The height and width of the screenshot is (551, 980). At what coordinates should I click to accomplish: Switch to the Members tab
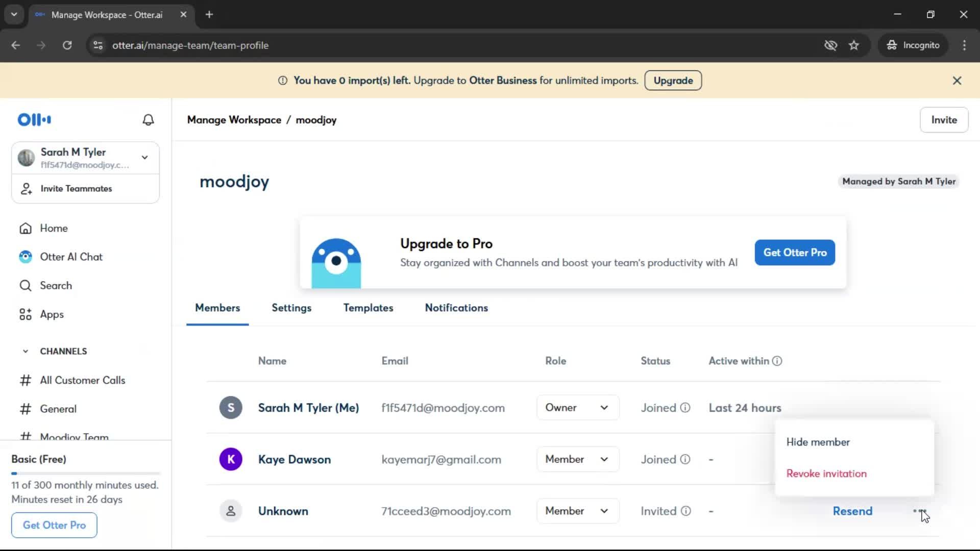pos(217,308)
